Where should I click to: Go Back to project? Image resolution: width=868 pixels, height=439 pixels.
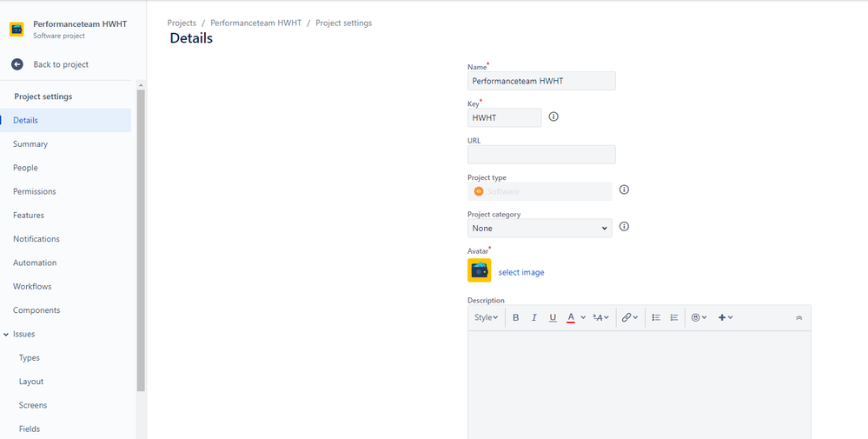click(61, 64)
